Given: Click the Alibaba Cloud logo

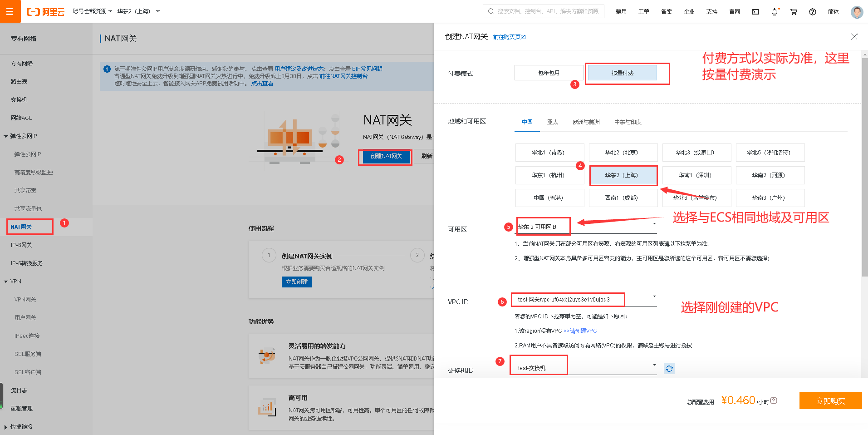Looking at the screenshot, I should click(45, 12).
